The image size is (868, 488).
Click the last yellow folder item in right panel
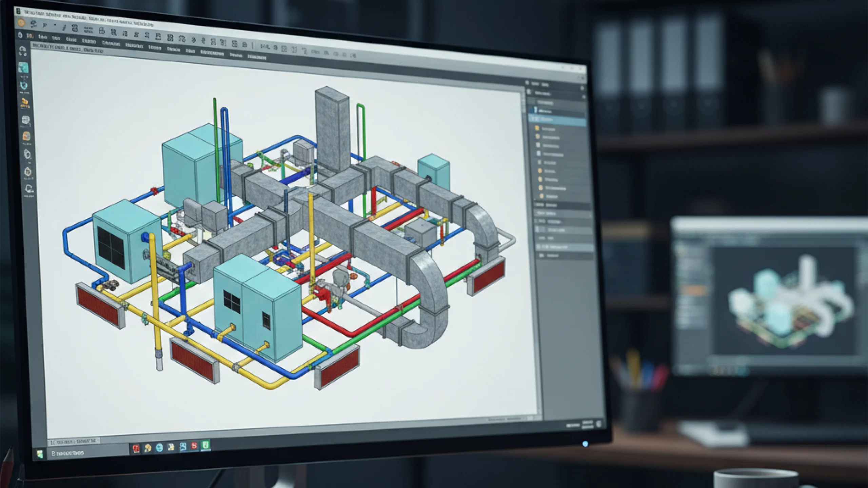tap(541, 196)
